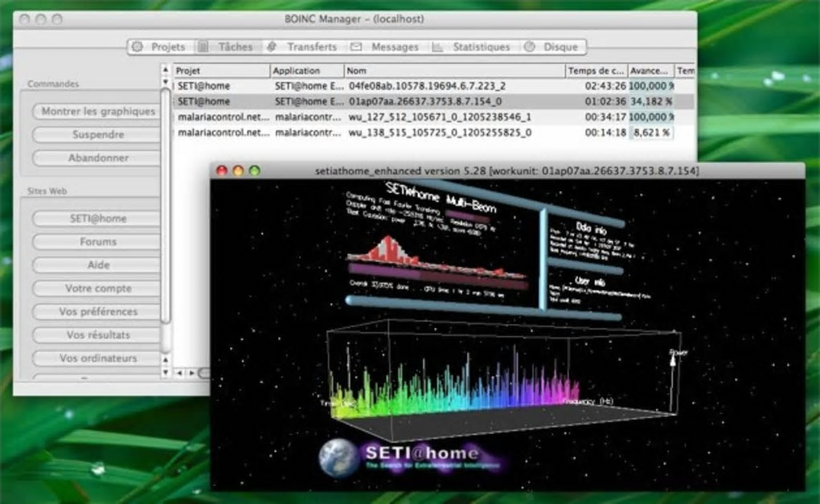Open the Statistiques tab
Image resolution: width=820 pixels, height=504 pixels.
pyautogui.click(x=472, y=47)
